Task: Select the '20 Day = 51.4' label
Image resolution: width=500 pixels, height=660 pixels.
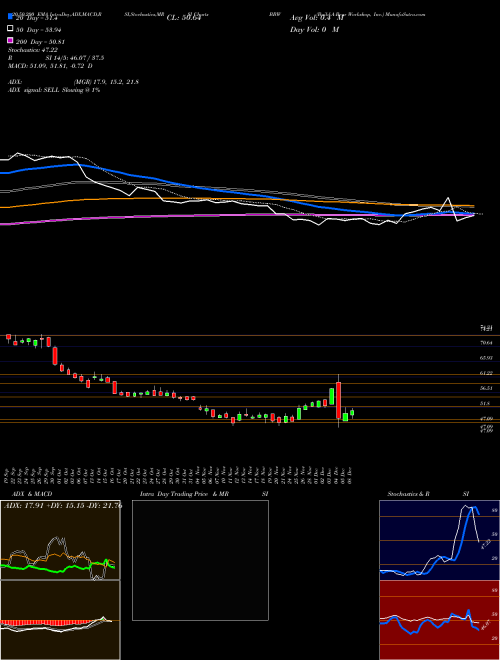Action: point(36,17)
